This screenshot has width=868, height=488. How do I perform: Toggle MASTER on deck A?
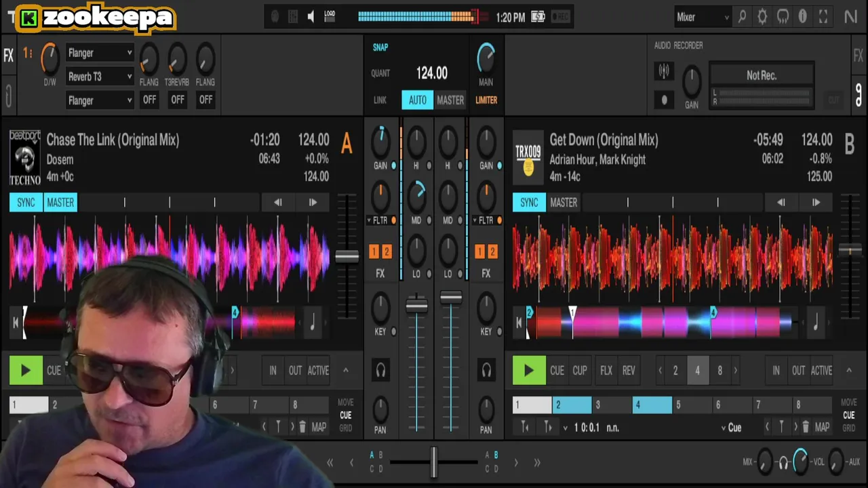(x=60, y=203)
